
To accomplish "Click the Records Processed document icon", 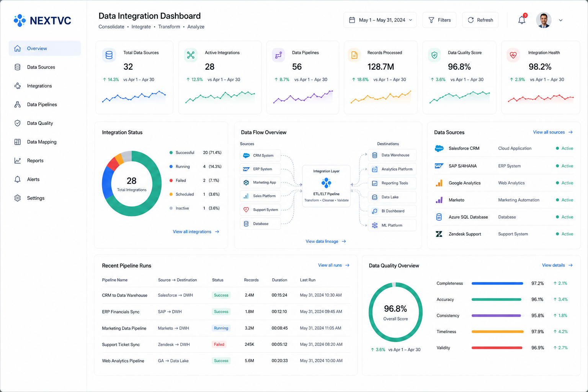I will (x=354, y=55).
